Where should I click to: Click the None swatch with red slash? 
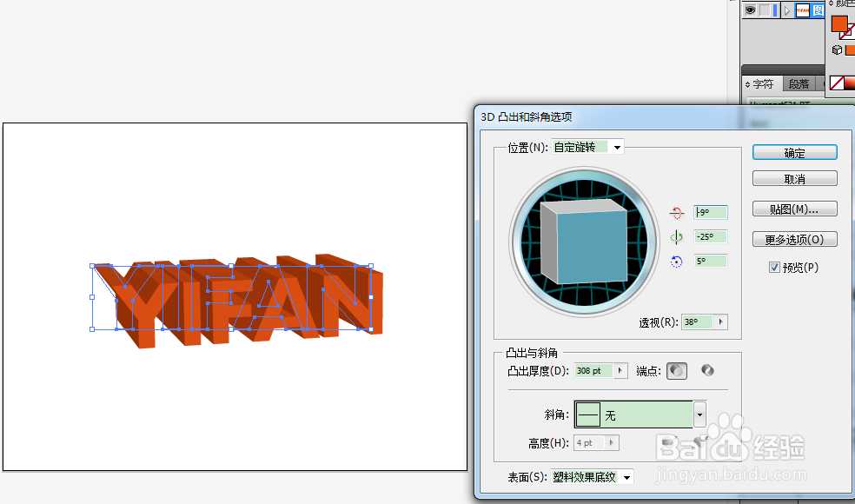pyautogui.click(x=836, y=83)
